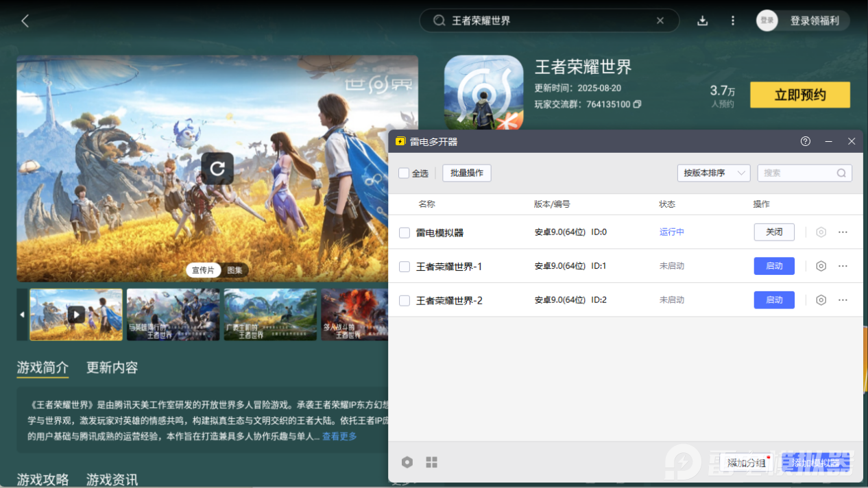Screen dimensions: 868x488
Task: Check the 雷电模拟器 row checkbox
Action: click(x=405, y=233)
